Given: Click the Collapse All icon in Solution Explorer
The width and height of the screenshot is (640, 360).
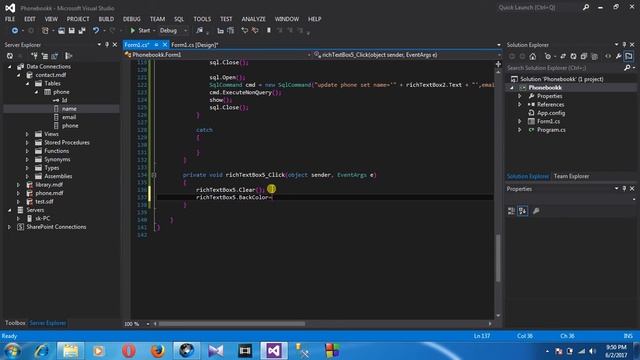Looking at the screenshot, I should 584,56.
